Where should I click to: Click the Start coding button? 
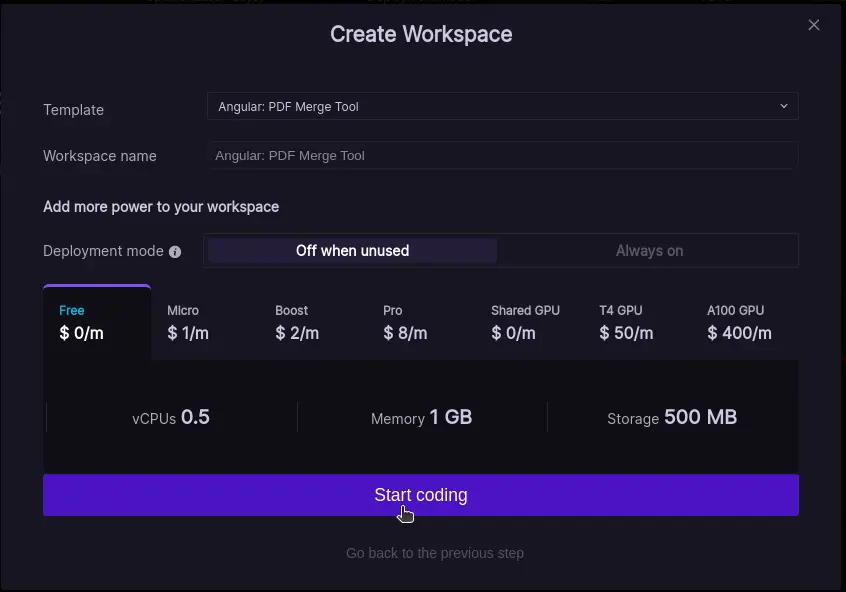(421, 495)
